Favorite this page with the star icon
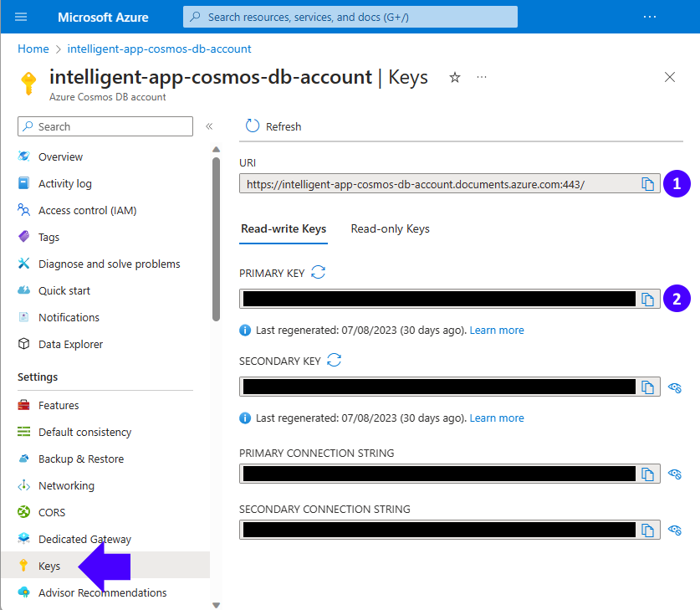The image size is (700, 610). 454,77
